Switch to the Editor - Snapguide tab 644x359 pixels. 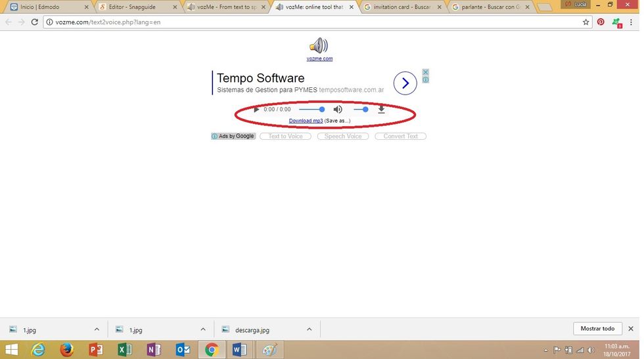click(136, 7)
